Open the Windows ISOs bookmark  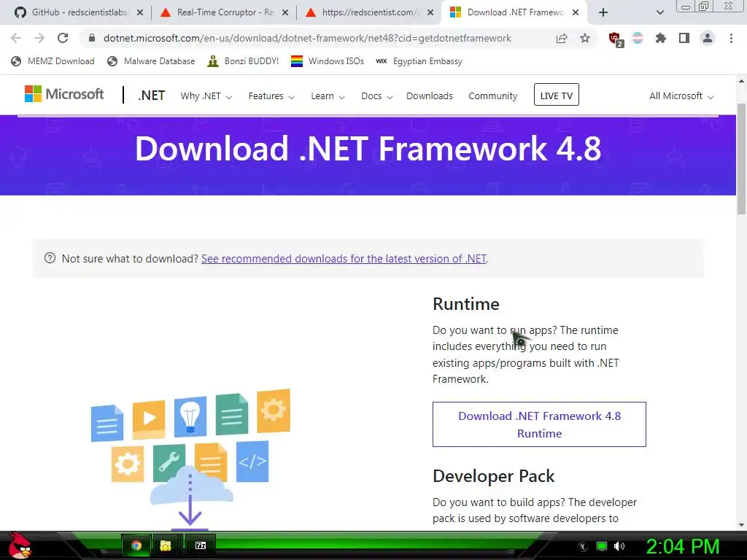click(x=328, y=61)
